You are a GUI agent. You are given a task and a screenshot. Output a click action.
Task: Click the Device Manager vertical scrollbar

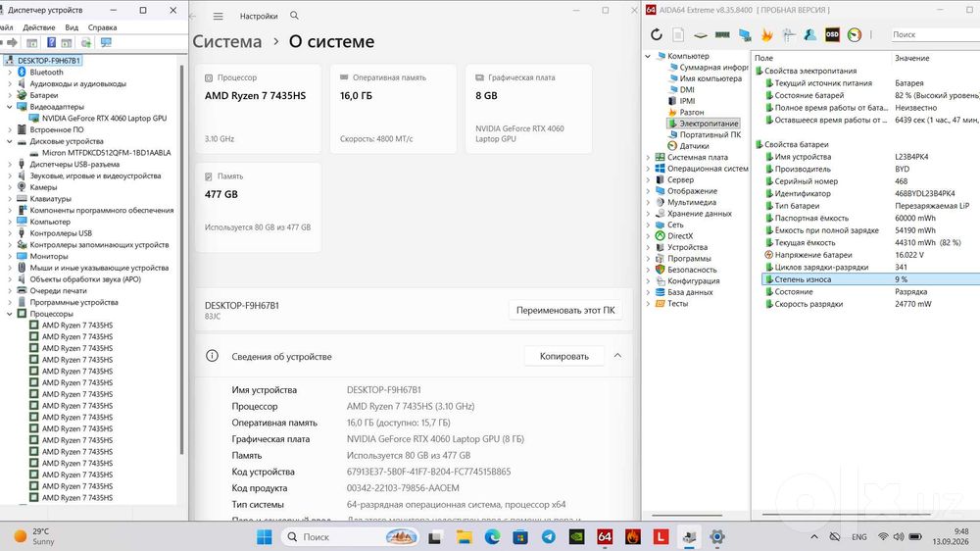pos(182,260)
